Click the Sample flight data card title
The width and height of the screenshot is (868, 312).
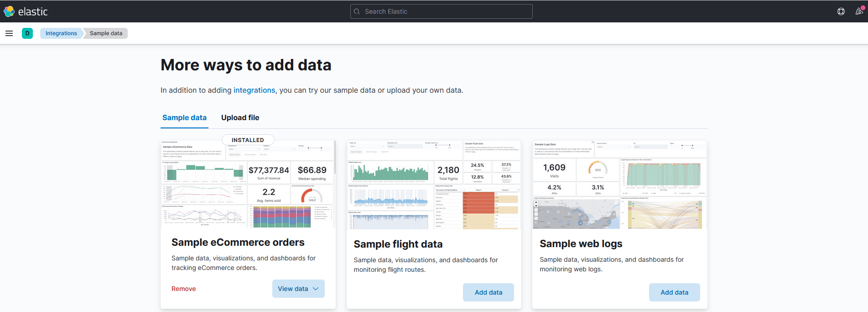click(x=398, y=244)
